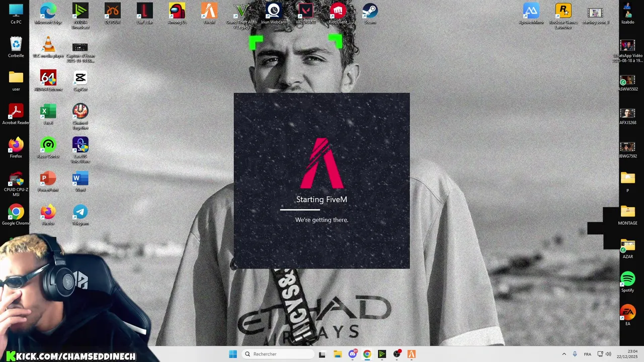Open Riot Client shortcut
The height and width of the screenshot is (362, 644).
coord(338,14)
